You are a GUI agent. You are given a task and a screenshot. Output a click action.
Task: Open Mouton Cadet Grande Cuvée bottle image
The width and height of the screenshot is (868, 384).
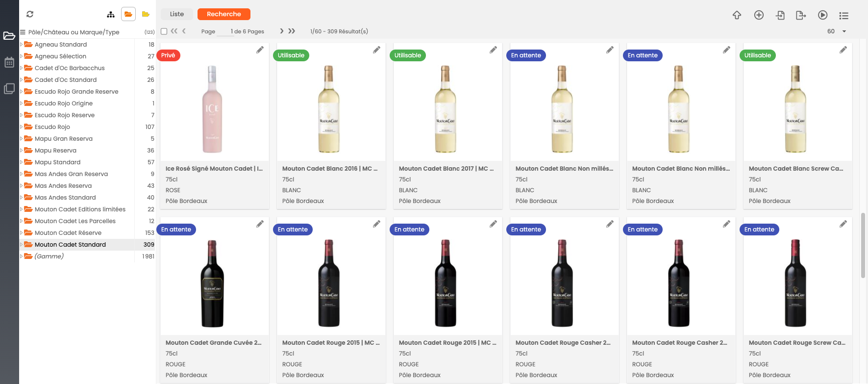(x=212, y=283)
